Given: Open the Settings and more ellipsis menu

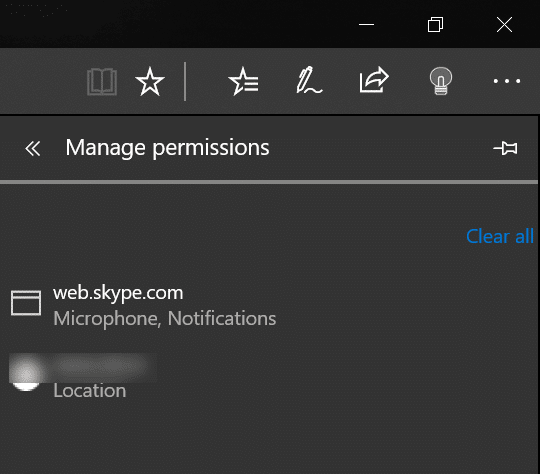Looking at the screenshot, I should pos(507,81).
